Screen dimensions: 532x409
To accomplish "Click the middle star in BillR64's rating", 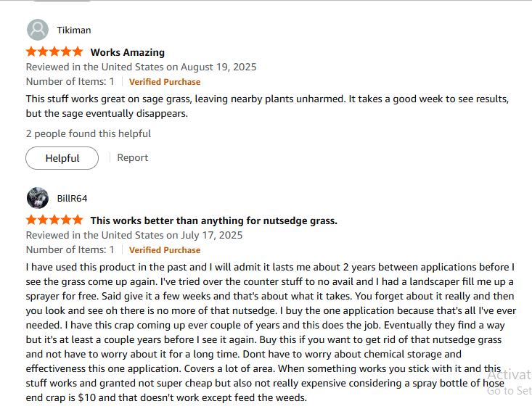I will (54, 220).
